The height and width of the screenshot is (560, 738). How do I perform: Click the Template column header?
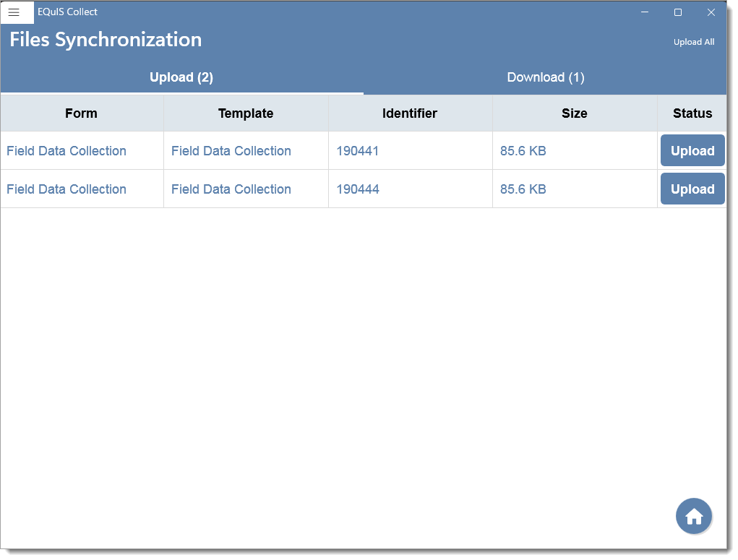(246, 113)
